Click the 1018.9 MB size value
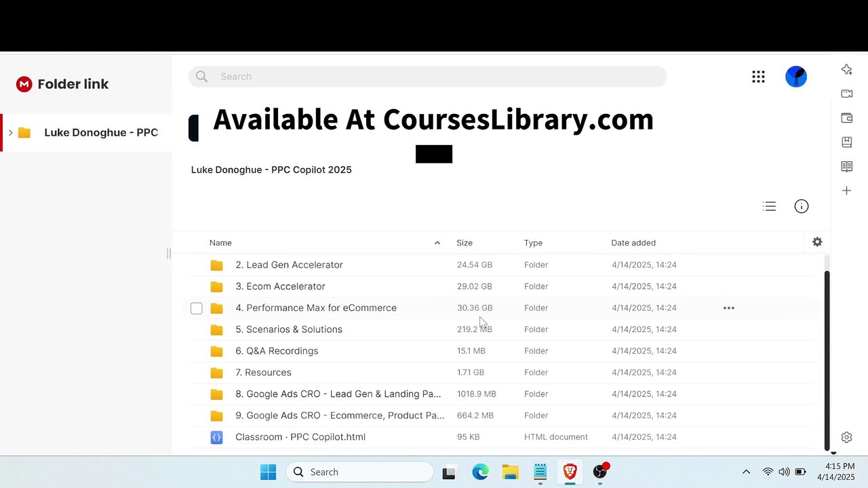Image resolution: width=868 pixels, height=488 pixels. [477, 394]
